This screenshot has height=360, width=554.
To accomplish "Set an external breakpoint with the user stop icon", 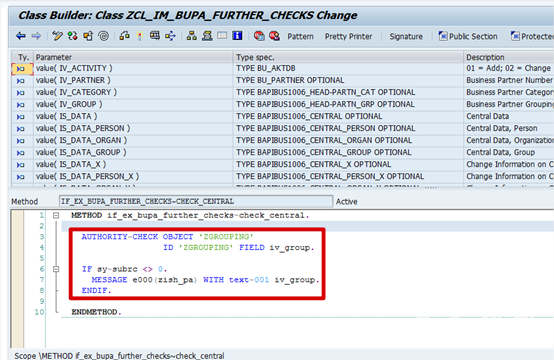I will 275,36.
